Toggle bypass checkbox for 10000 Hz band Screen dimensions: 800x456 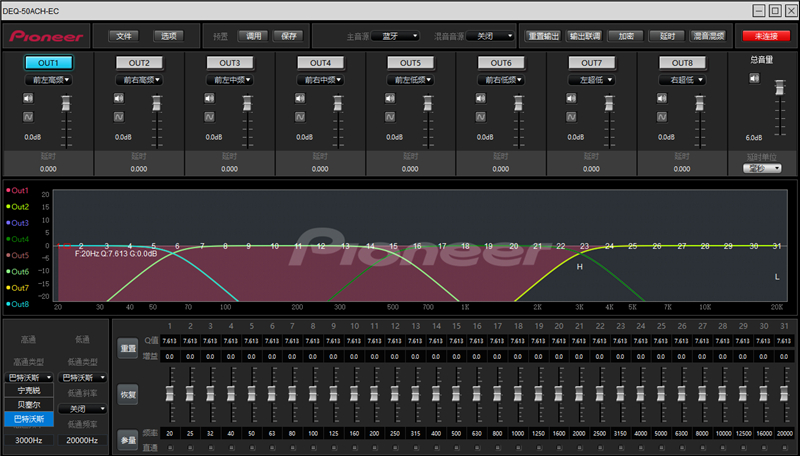tap(722, 448)
